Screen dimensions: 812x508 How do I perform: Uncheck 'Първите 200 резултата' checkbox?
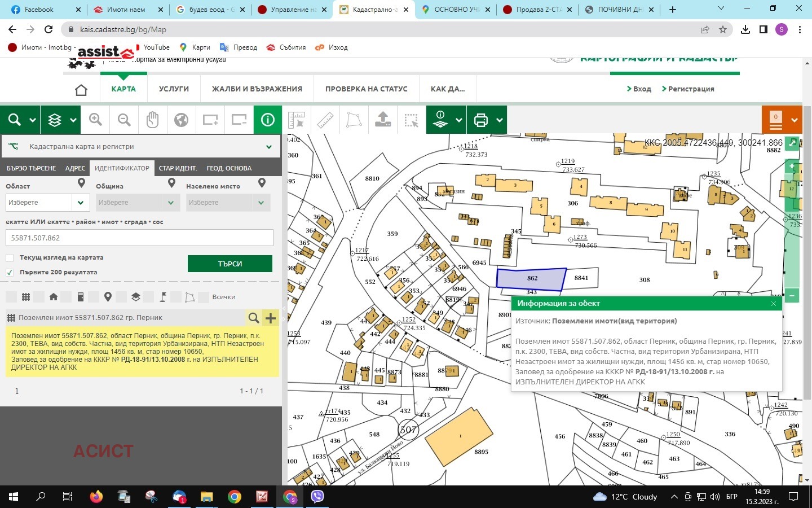(10, 273)
